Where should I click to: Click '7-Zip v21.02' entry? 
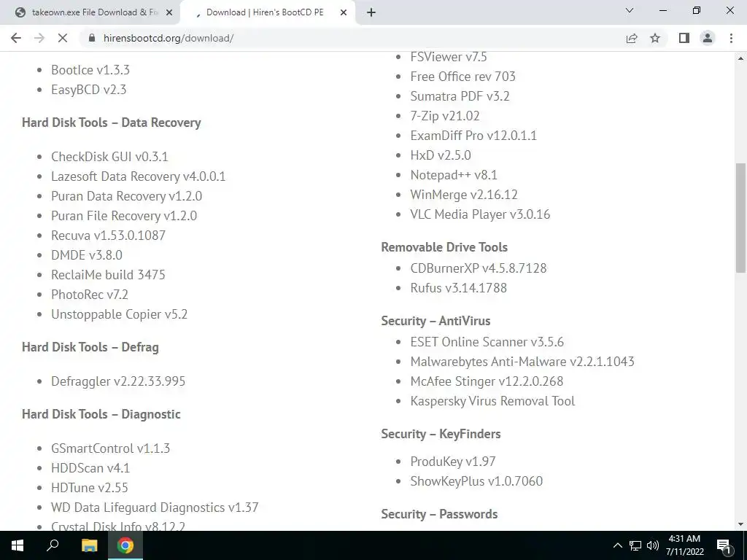click(445, 116)
